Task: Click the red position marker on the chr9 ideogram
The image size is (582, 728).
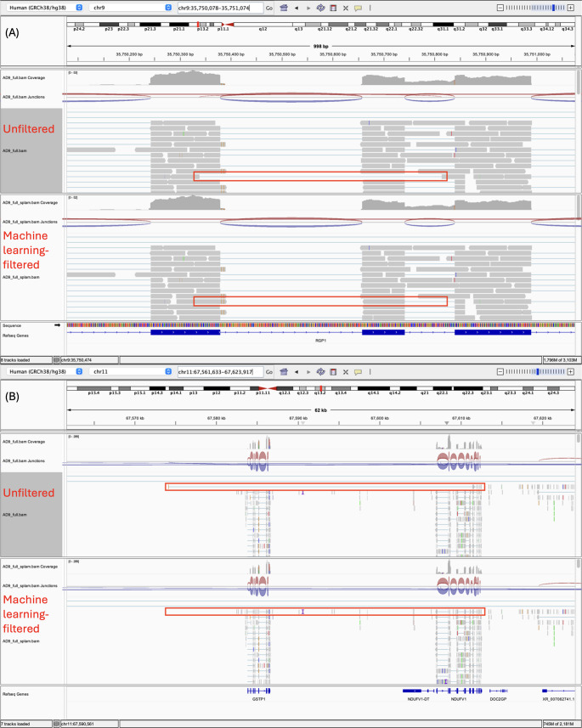Action: coord(198,24)
